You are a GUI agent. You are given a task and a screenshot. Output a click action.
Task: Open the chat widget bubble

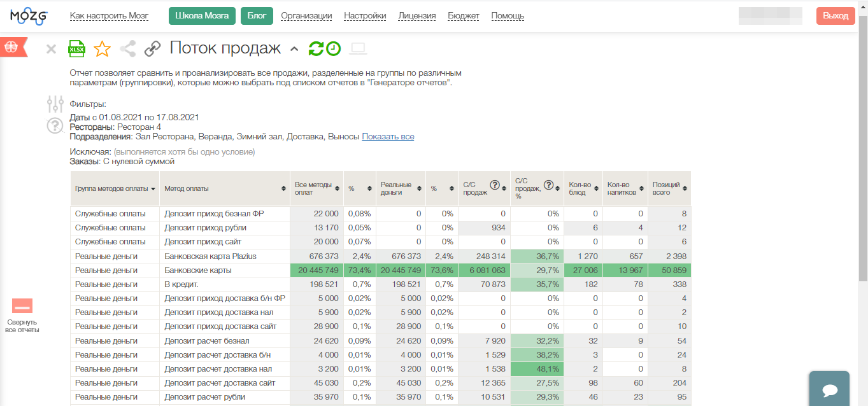coord(829,389)
